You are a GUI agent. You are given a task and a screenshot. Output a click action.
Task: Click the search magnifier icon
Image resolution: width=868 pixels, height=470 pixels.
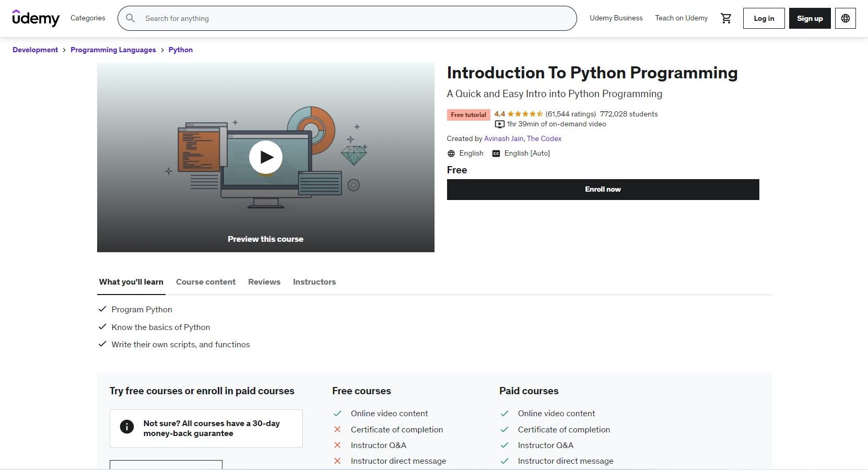click(130, 18)
